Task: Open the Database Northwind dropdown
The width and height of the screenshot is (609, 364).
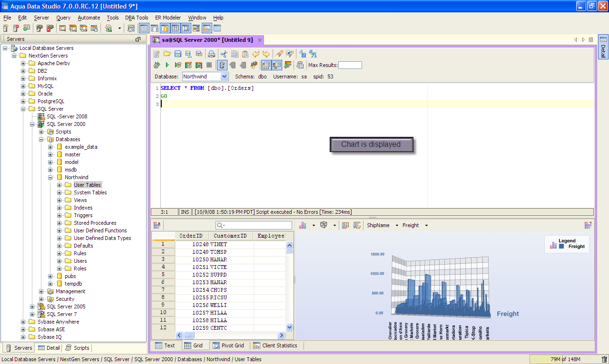Action: (224, 77)
